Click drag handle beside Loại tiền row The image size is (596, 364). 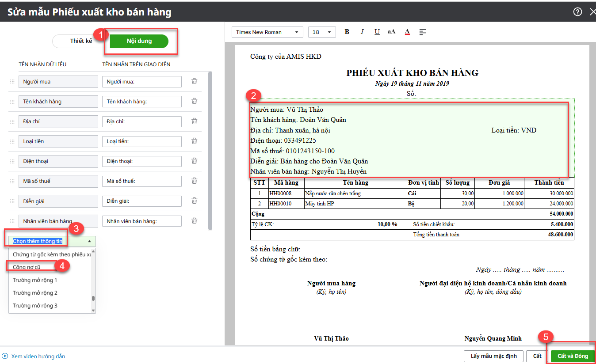tap(12, 141)
